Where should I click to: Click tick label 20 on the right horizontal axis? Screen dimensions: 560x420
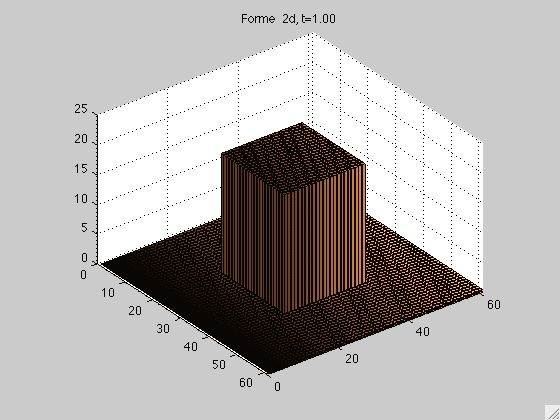point(352,359)
